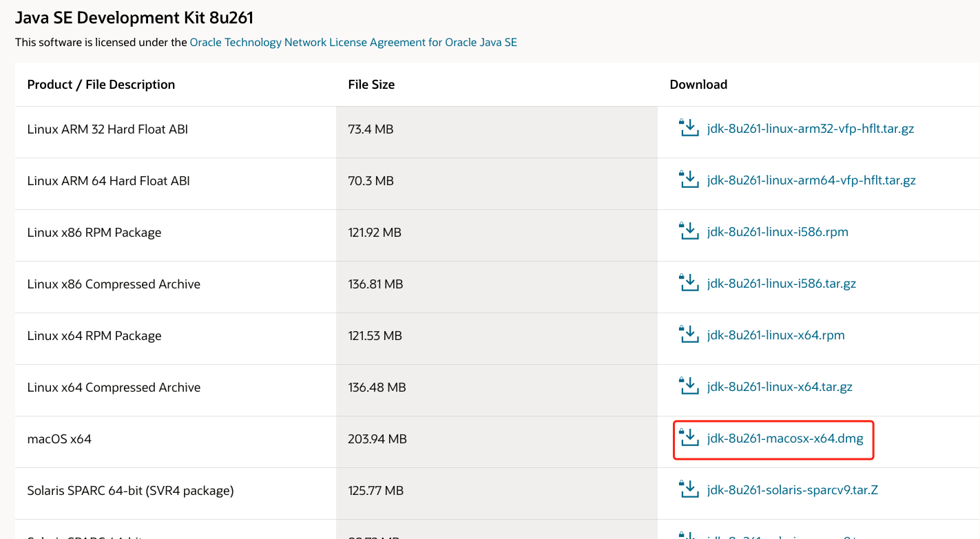
Task: Download the jdk-8u261-linux-i586.rpm link
Action: coord(778,232)
